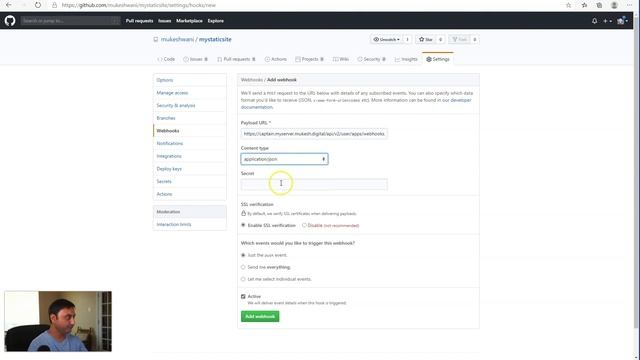
Task: Select Just the push event
Action: (x=243, y=255)
